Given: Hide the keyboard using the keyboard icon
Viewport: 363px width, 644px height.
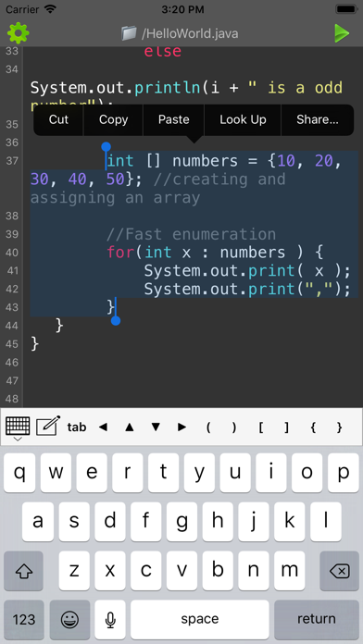Looking at the screenshot, I should 18,427.
